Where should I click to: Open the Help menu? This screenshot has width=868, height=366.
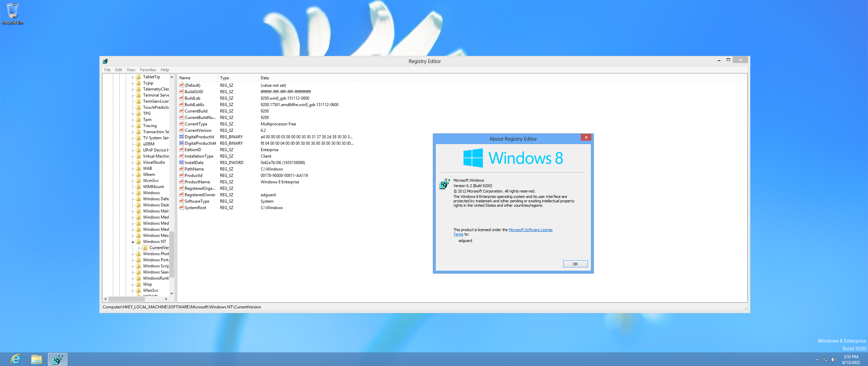[x=165, y=69]
